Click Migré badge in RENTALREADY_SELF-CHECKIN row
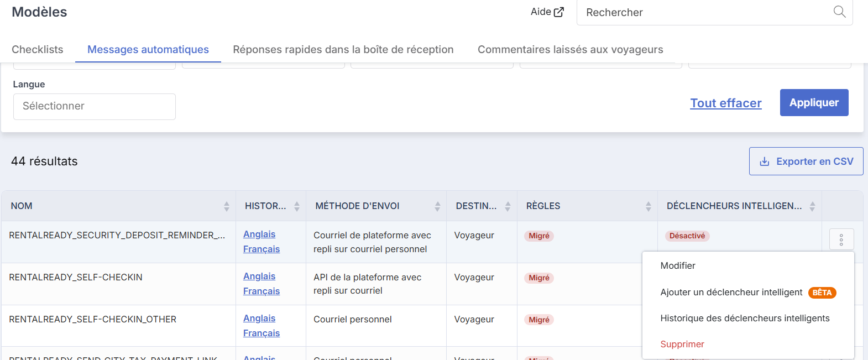The width and height of the screenshot is (868, 360). [x=539, y=278]
